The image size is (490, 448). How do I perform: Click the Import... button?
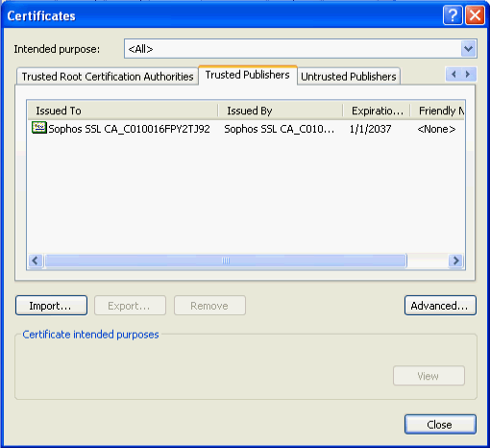click(x=51, y=306)
